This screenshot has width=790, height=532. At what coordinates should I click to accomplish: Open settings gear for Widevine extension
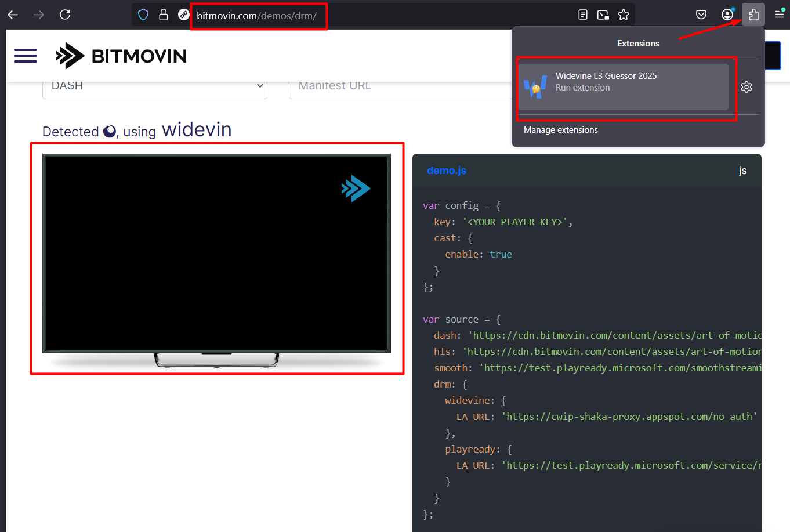(746, 87)
